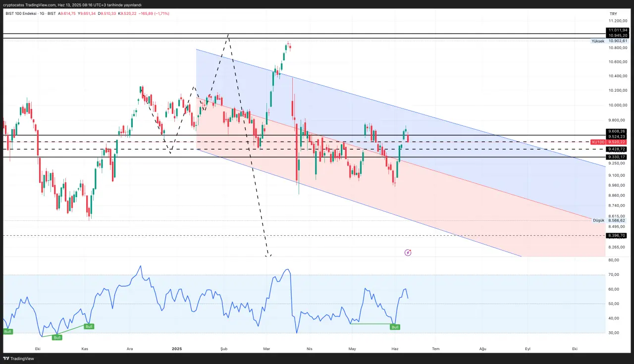Click the '10.800,00' price axis value
634x364 pixels.
(x=618, y=48)
